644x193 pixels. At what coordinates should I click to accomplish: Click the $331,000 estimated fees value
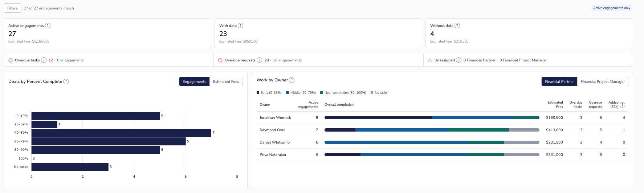(554, 155)
